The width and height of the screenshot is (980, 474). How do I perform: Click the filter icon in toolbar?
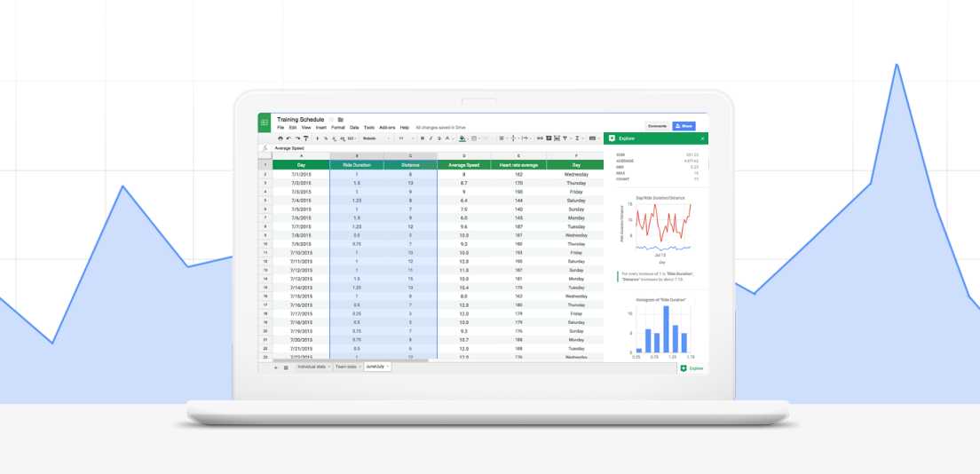[x=565, y=138]
